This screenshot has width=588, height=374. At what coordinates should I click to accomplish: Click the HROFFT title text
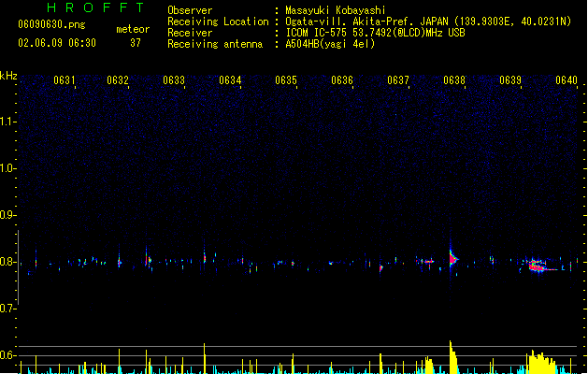[95, 7]
